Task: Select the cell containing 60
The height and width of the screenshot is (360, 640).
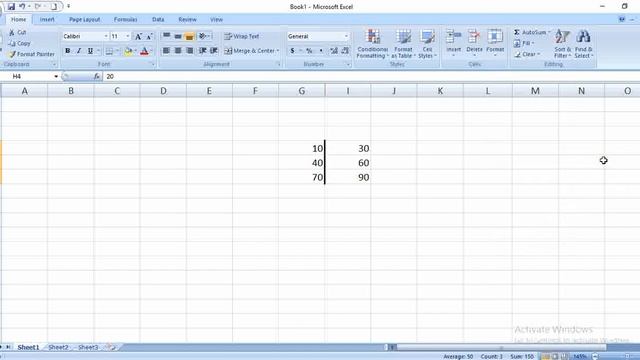Action: (x=348, y=163)
